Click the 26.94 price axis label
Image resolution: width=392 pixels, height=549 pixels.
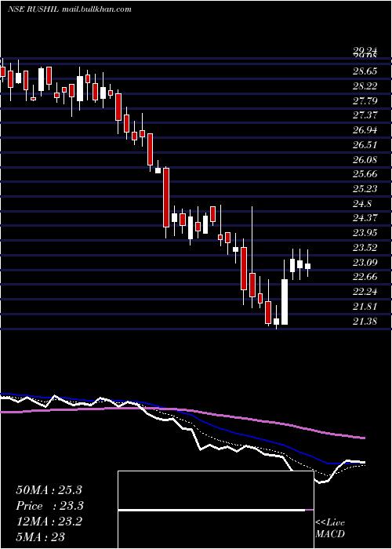(x=365, y=130)
